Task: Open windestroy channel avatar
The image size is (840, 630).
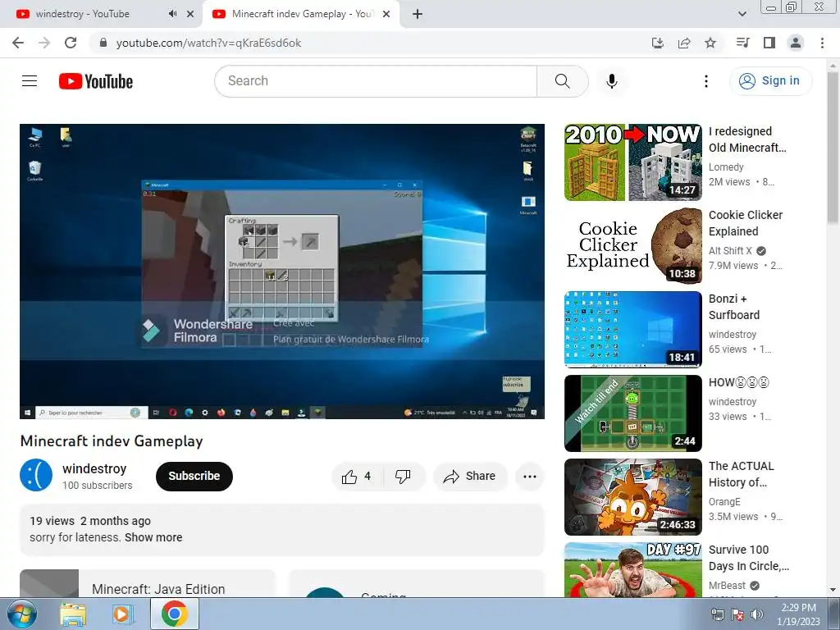Action: [x=36, y=475]
